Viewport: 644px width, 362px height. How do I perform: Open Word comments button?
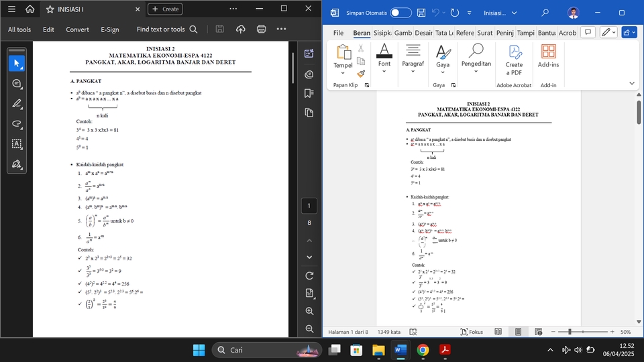click(x=588, y=32)
